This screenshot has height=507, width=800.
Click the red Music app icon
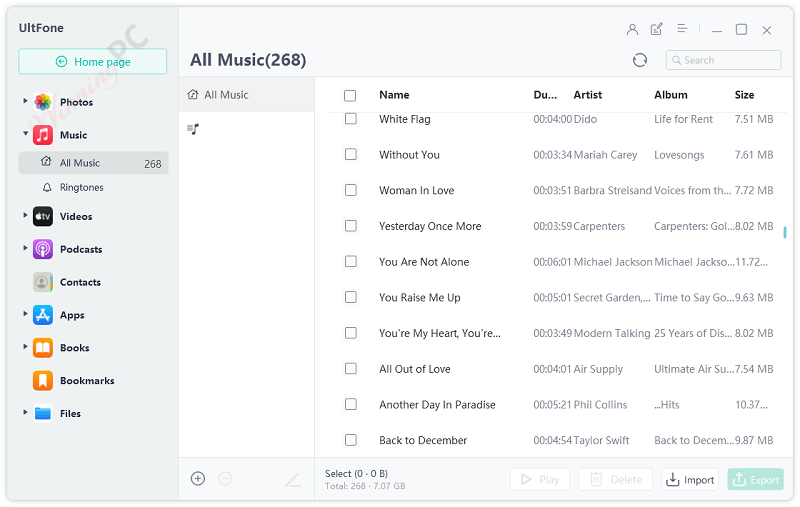tap(43, 135)
